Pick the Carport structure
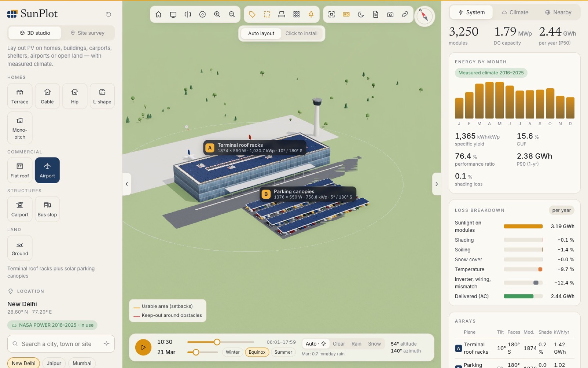 coord(20,209)
